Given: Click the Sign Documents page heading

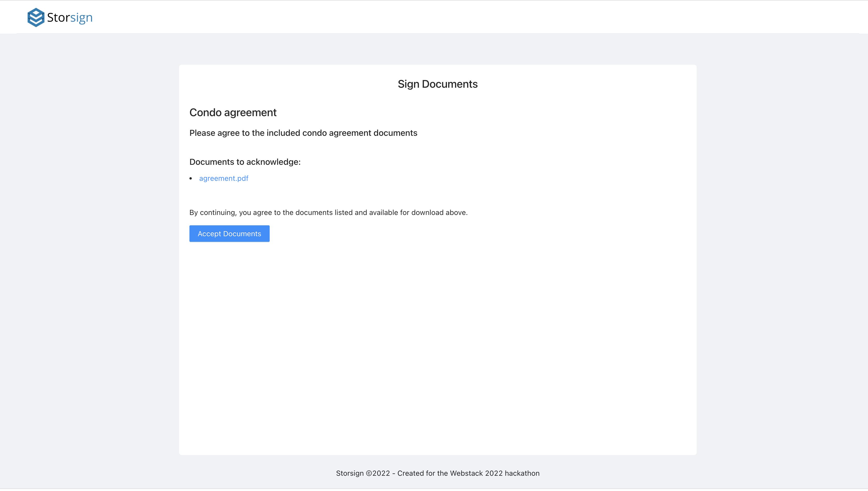Looking at the screenshot, I should pyautogui.click(x=437, y=84).
